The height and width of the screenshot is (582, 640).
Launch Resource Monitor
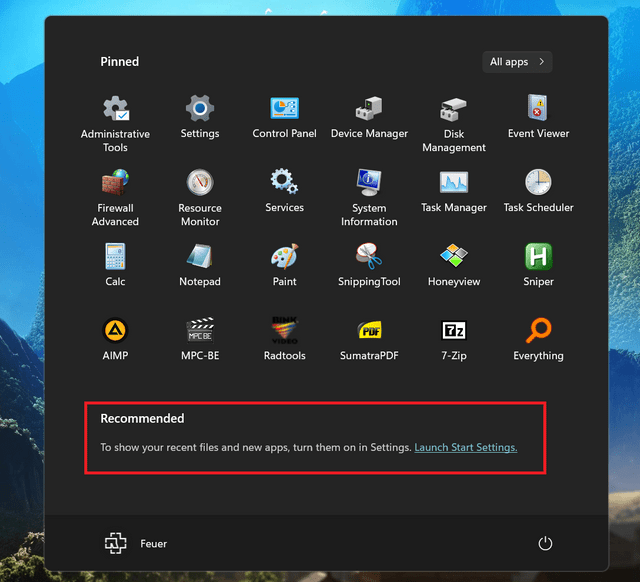point(200,198)
